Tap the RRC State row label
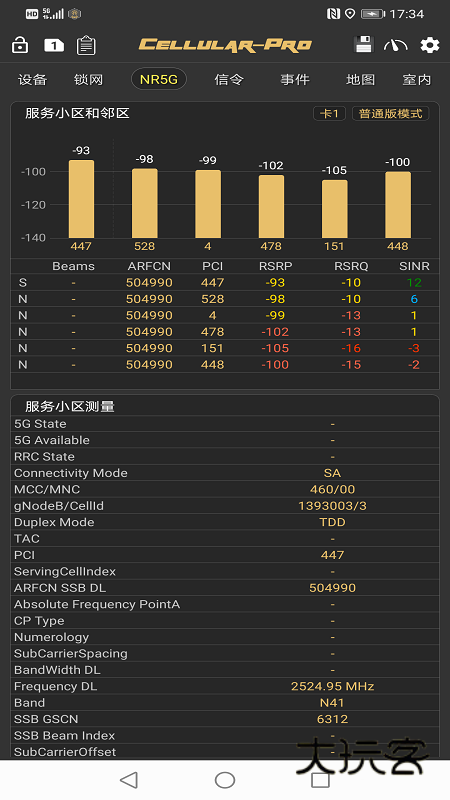The height and width of the screenshot is (800, 450). [44, 457]
